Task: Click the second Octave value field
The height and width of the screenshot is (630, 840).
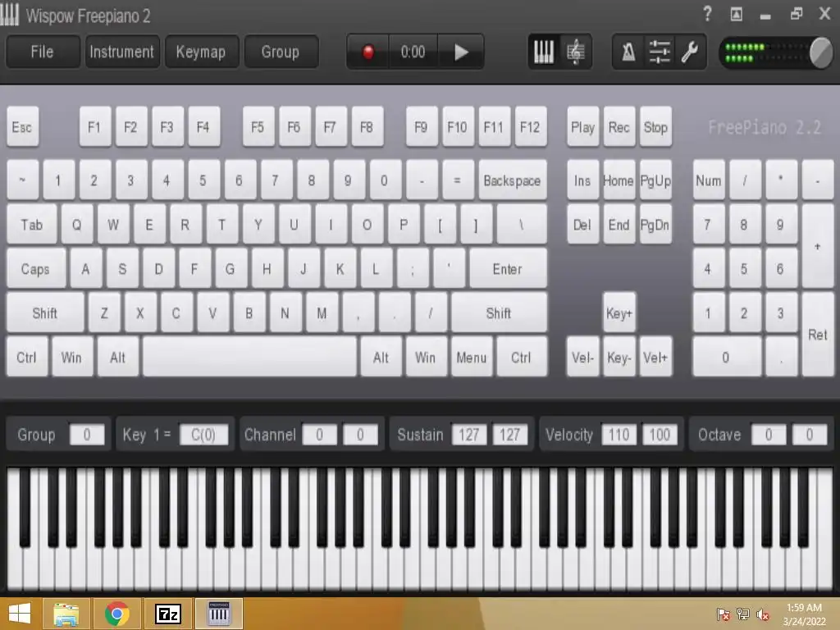Action: 810,435
